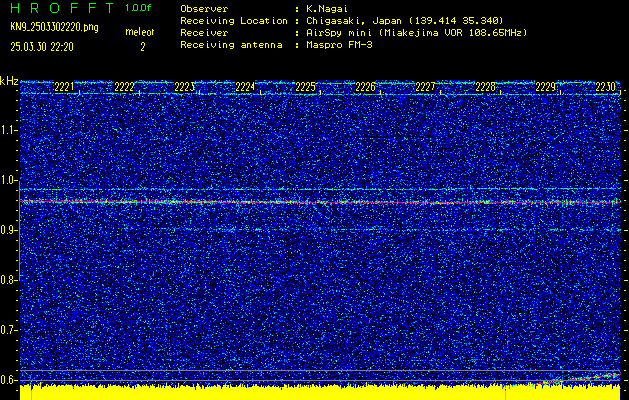This screenshot has height=400, width=629.
Task: Click the 0.8 kHz axis label
Action: (x=9, y=280)
